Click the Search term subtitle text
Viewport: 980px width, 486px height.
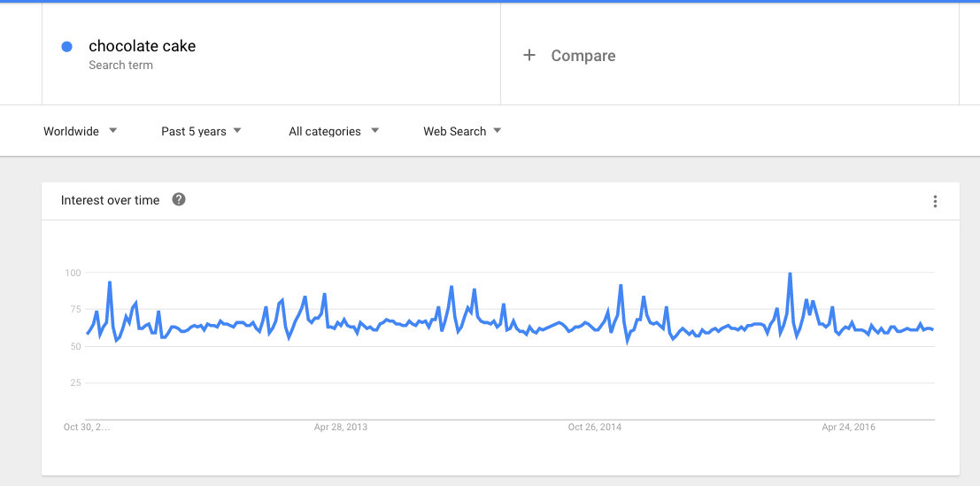(120, 65)
